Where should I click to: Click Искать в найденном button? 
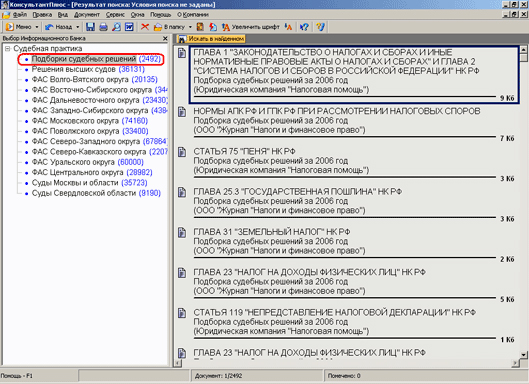[x=211, y=39]
